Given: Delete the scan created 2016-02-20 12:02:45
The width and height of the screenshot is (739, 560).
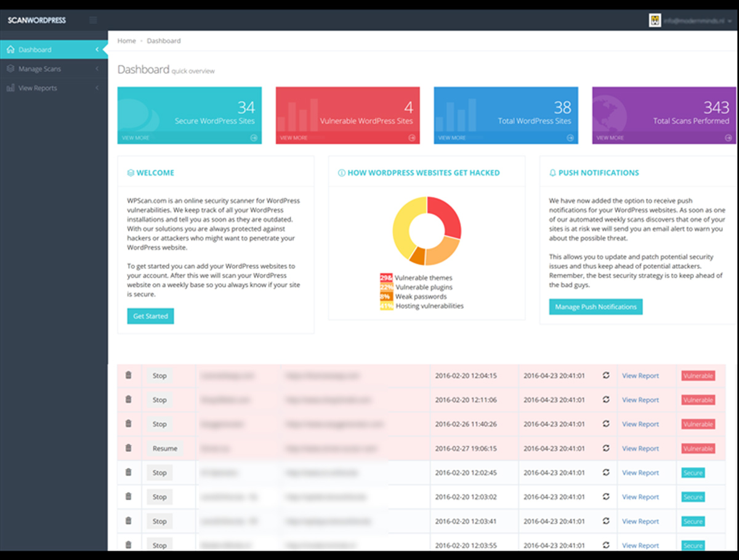Looking at the screenshot, I should click(129, 472).
